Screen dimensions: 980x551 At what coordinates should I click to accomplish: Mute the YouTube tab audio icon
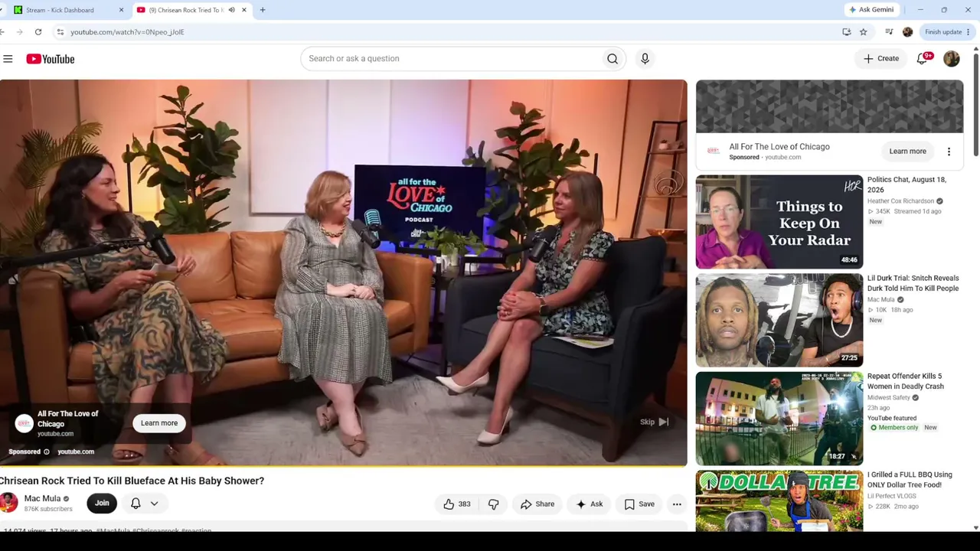[231, 10]
